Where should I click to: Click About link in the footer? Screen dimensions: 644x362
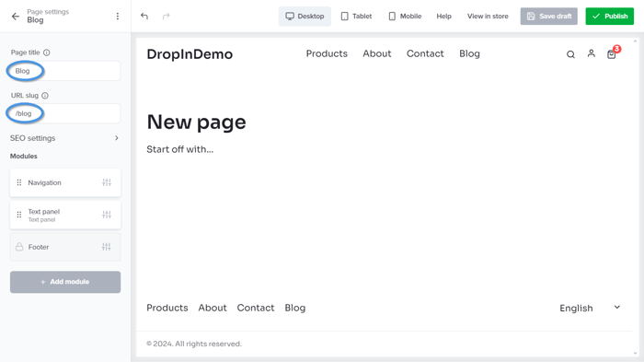pos(213,308)
